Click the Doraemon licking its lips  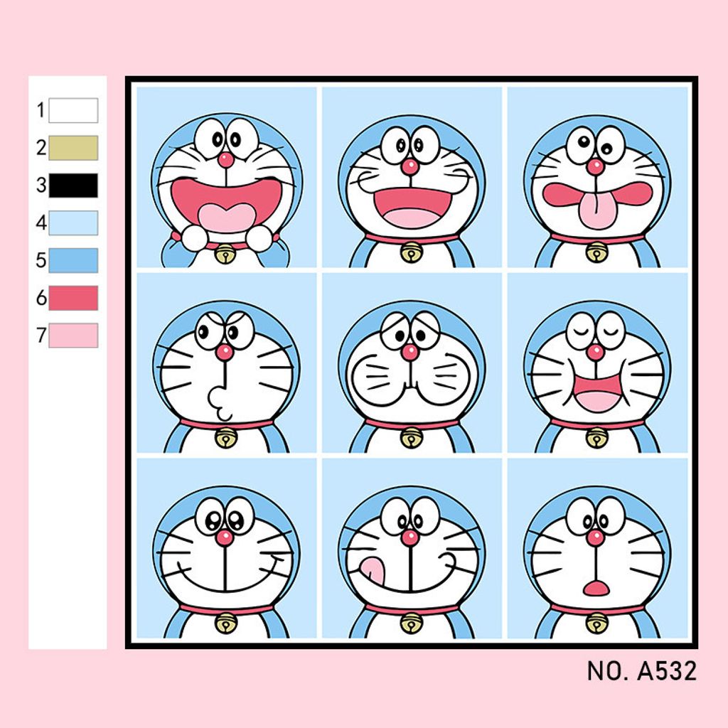412,548
